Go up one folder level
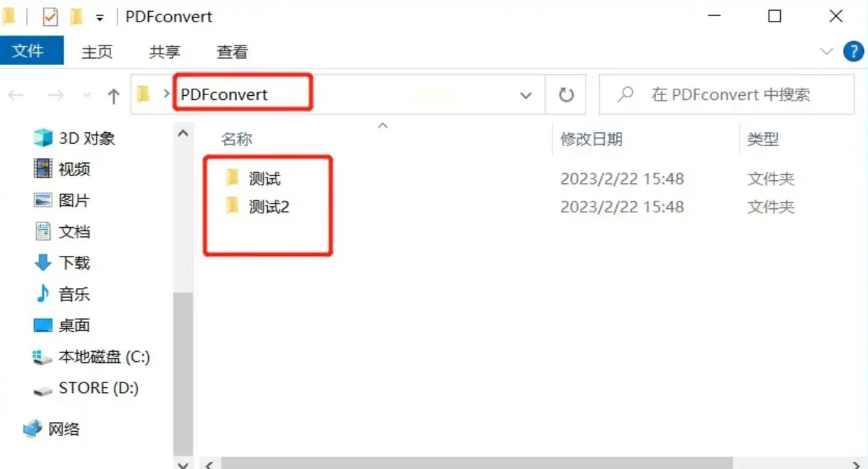 (113, 96)
